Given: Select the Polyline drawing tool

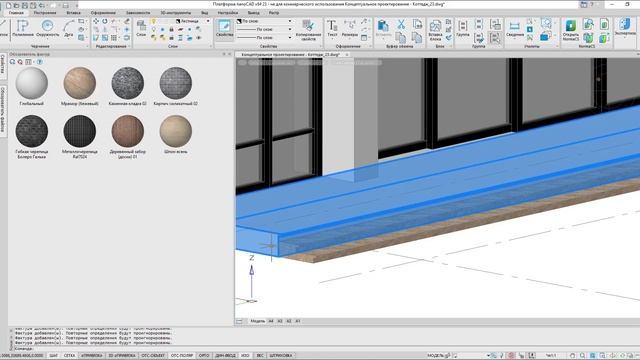Looking at the screenshot, I should (x=22, y=29).
